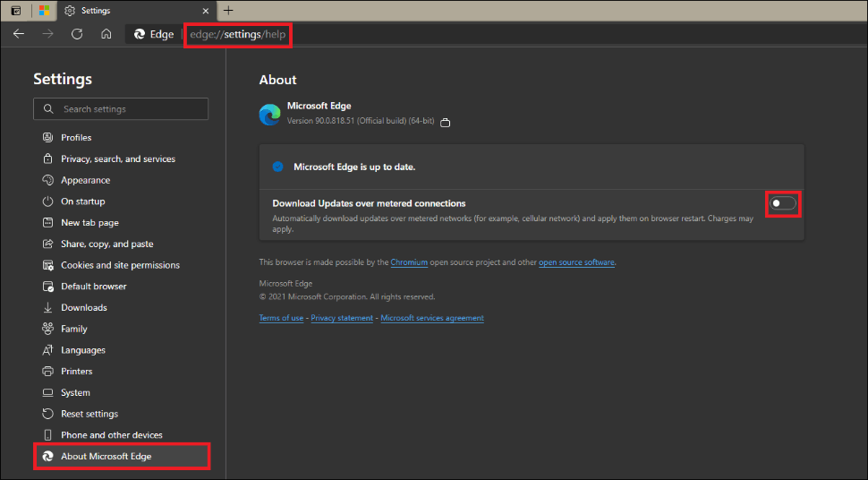Click "Microsoft Edge is up to date." text

pyautogui.click(x=354, y=167)
